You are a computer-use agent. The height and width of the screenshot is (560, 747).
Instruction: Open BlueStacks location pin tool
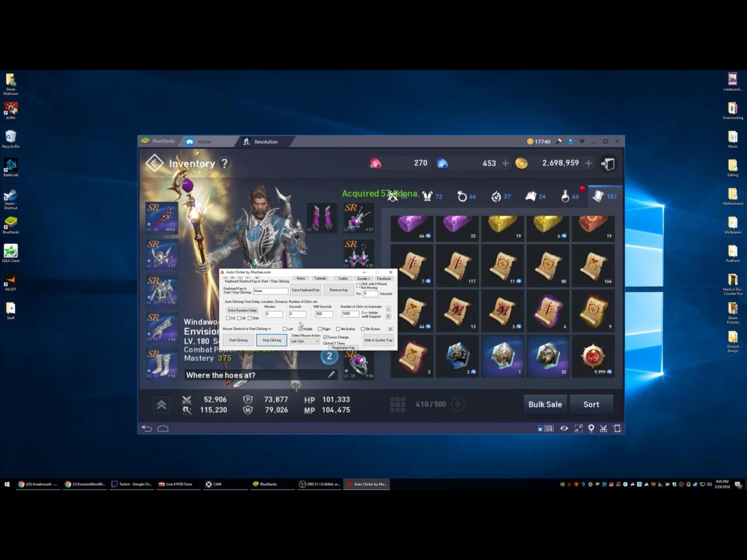[591, 428]
